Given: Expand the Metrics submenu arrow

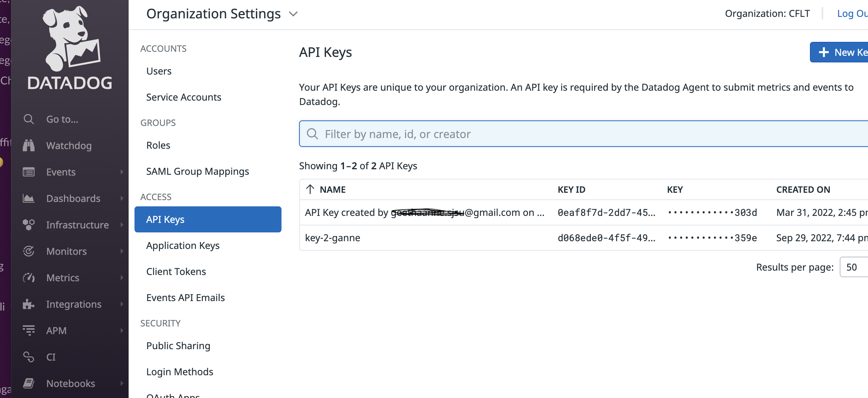Looking at the screenshot, I should click(122, 278).
